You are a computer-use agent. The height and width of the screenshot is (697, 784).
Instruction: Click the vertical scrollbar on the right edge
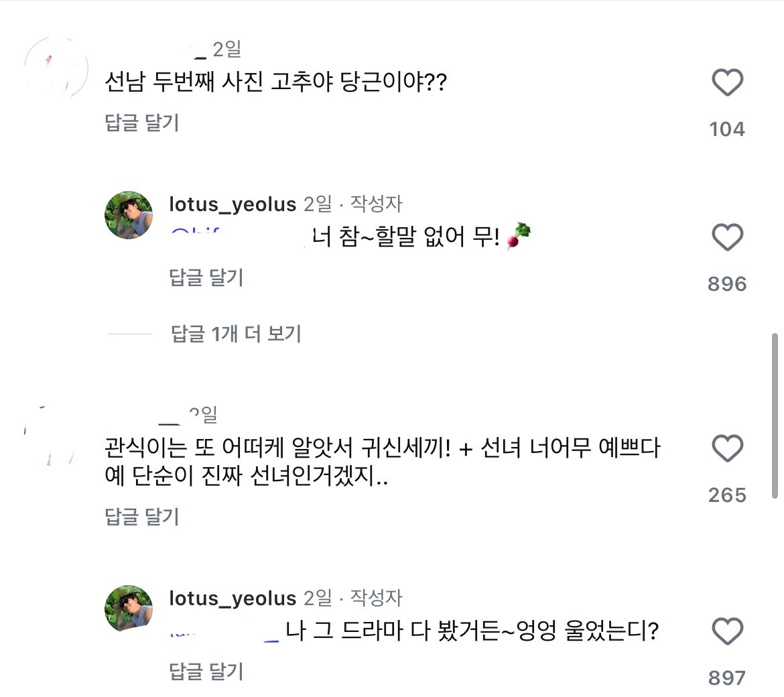tap(775, 416)
